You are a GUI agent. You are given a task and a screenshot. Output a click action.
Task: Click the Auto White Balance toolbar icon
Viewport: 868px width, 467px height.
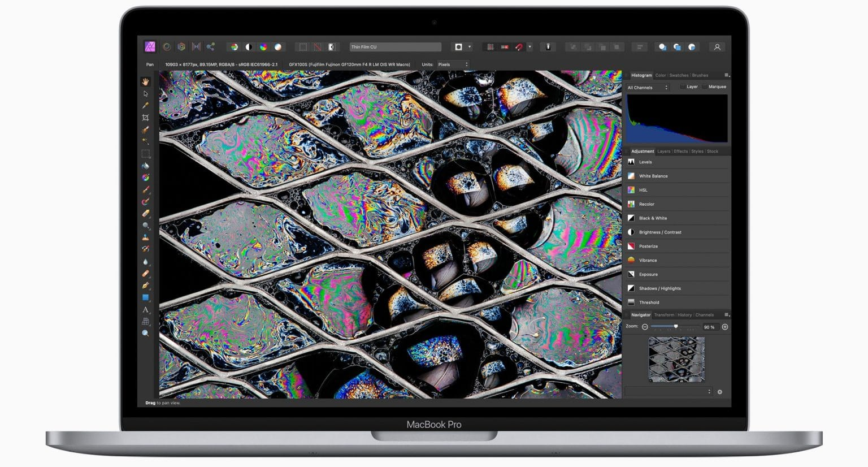(x=278, y=47)
